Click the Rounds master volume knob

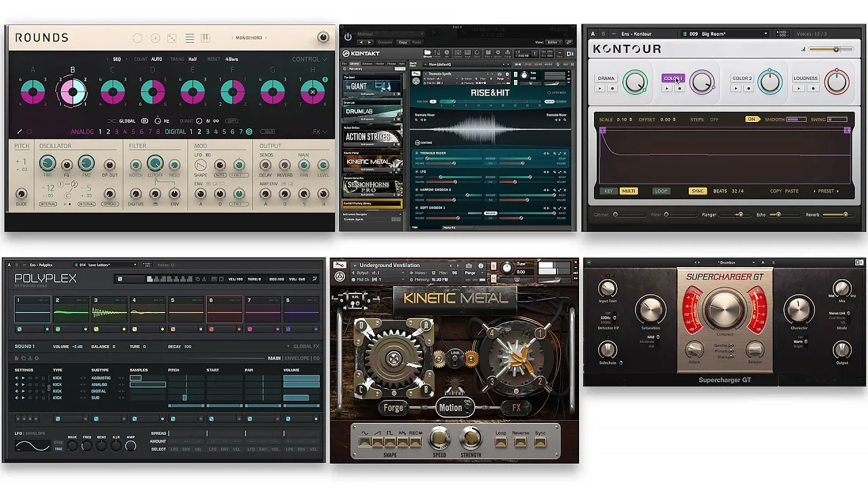click(x=323, y=37)
